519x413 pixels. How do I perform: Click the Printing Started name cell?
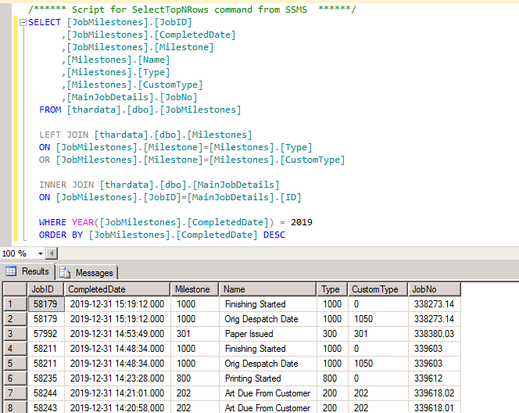268,378
